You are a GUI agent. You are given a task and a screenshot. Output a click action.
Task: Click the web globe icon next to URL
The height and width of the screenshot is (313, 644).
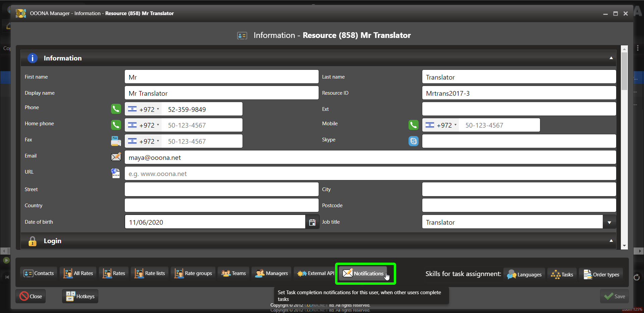pos(116,173)
